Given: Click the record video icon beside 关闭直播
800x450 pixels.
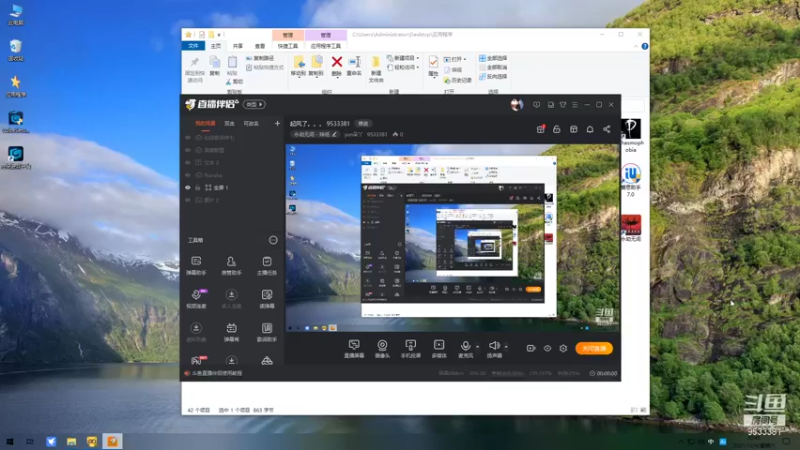Looking at the screenshot, I should pyautogui.click(x=531, y=348).
